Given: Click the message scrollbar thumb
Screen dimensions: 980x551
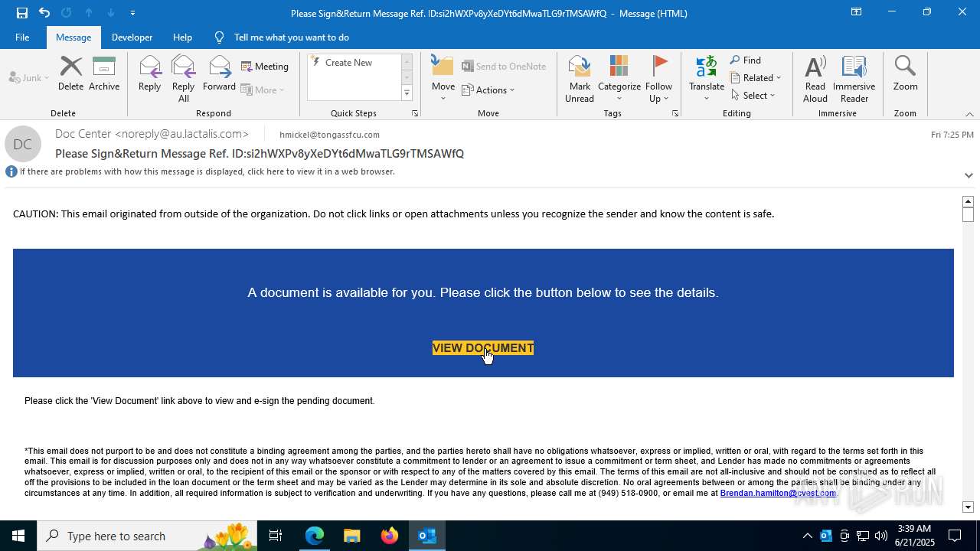Looking at the screenshot, I should (x=968, y=214).
